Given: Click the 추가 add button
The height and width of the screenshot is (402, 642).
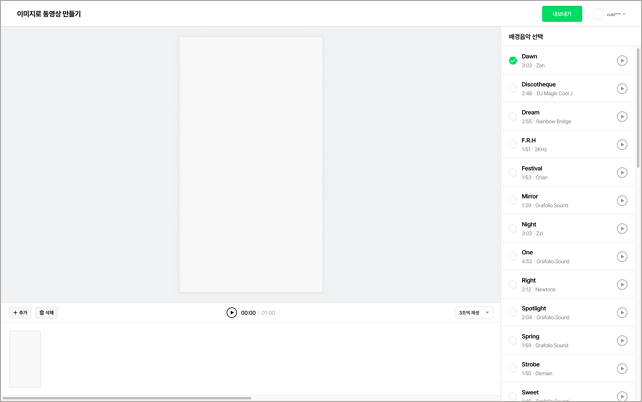Looking at the screenshot, I should tap(21, 313).
